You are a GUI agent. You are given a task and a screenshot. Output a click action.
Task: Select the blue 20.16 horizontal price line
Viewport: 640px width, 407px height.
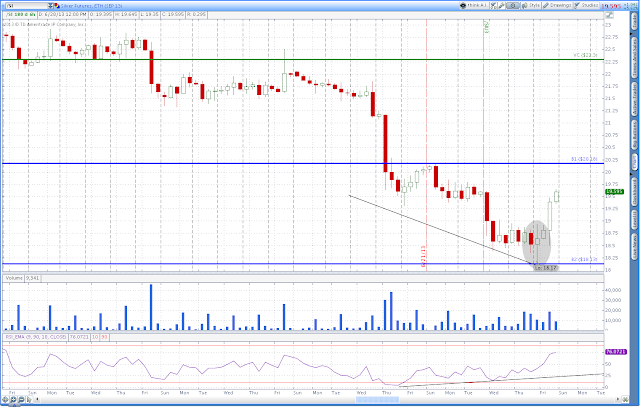pos(303,163)
